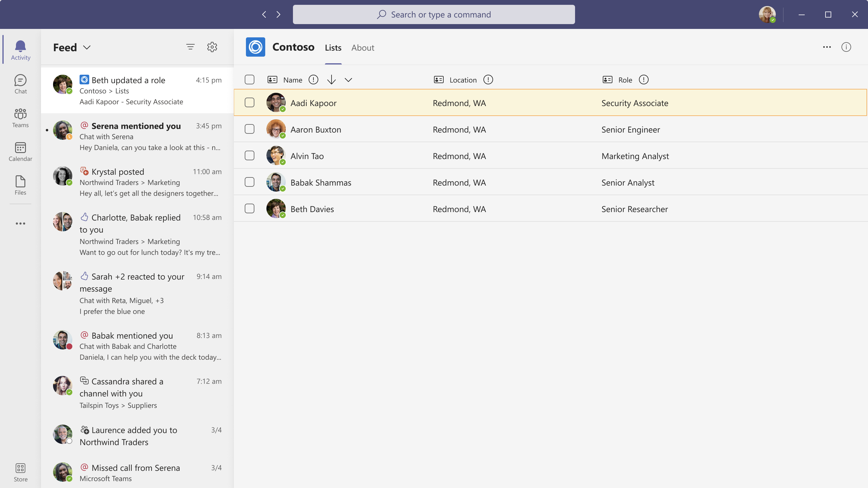Open Serena mentioned you notification
868x488 pixels.
pos(137,136)
